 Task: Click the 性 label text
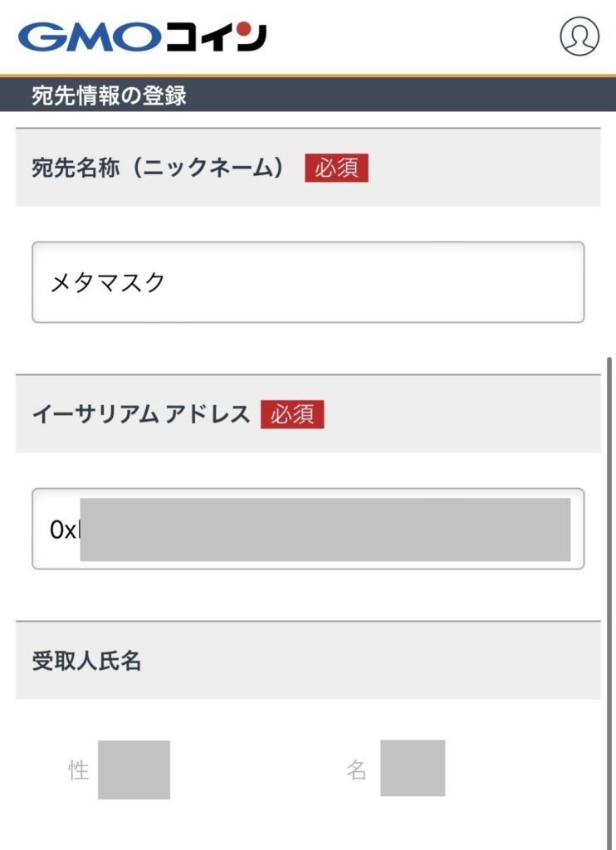79,770
